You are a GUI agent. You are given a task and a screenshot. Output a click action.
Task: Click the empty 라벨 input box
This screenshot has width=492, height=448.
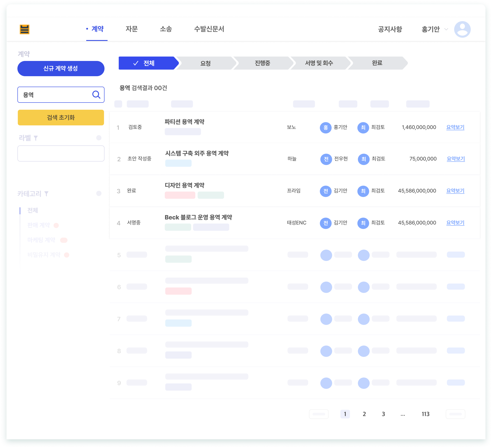click(x=61, y=153)
